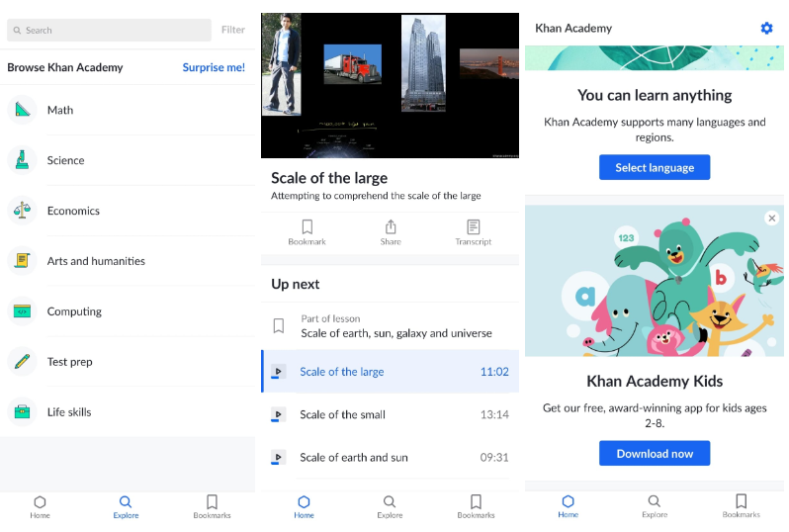Click the Select language button
The width and height of the screenshot is (789, 532).
tap(655, 167)
